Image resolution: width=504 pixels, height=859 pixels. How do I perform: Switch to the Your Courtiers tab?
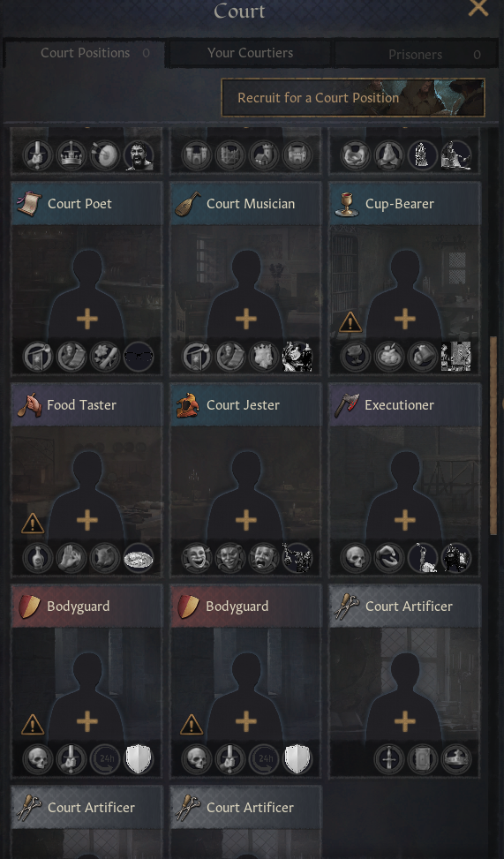click(x=250, y=53)
